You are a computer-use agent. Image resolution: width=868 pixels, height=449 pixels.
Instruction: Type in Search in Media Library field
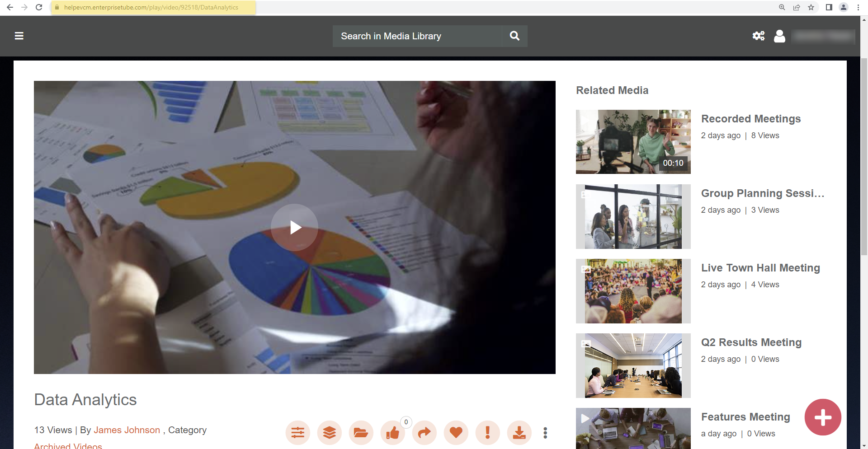tap(417, 36)
